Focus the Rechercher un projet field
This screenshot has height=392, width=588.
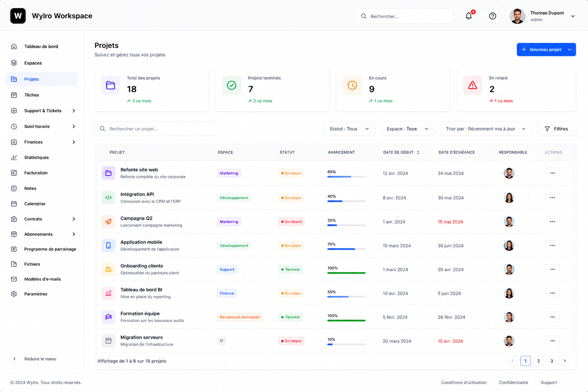tap(158, 129)
